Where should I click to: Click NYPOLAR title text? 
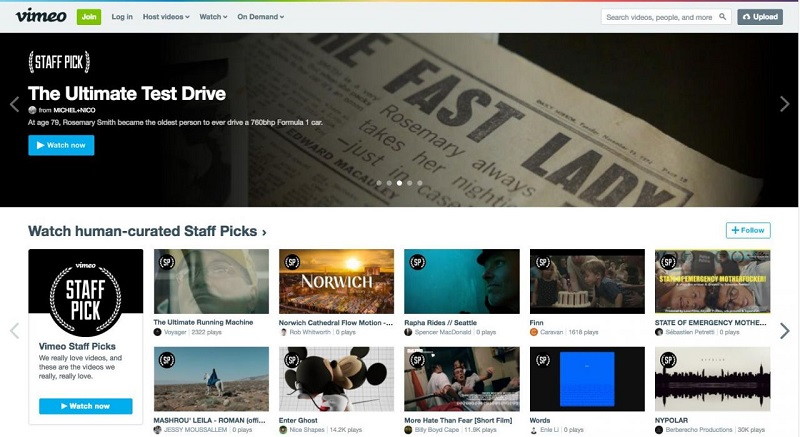[671, 421]
